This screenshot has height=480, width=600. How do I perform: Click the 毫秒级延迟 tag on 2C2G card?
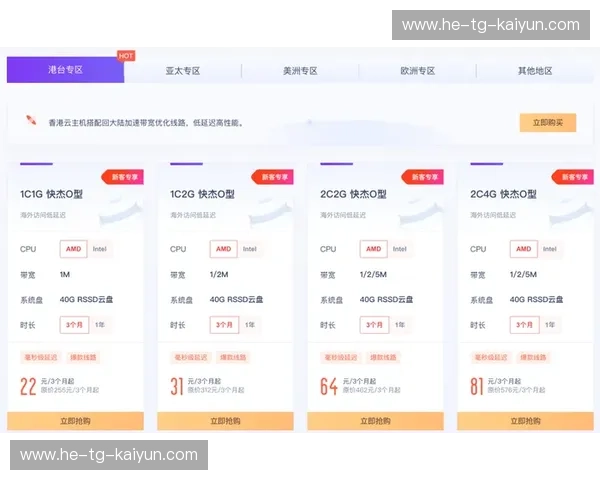coord(341,358)
